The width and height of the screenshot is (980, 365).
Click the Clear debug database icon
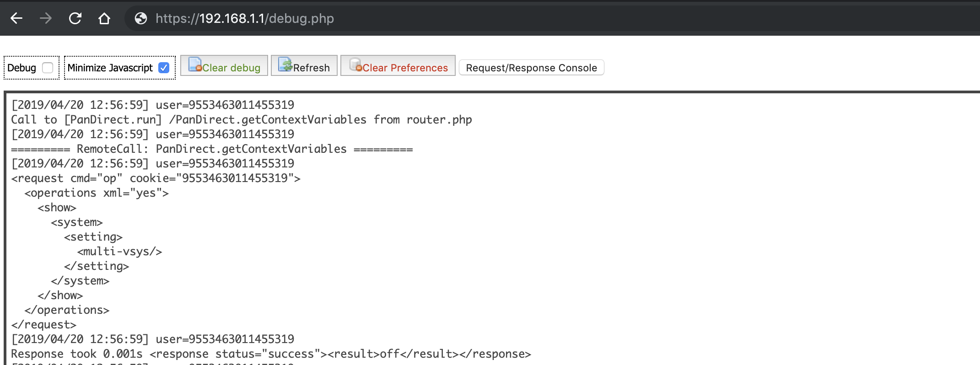[x=195, y=65]
